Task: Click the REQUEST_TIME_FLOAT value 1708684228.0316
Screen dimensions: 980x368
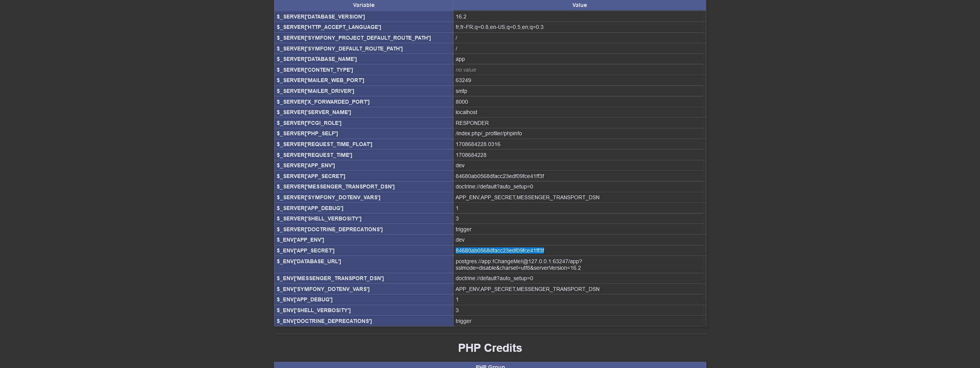Action: tap(478, 144)
